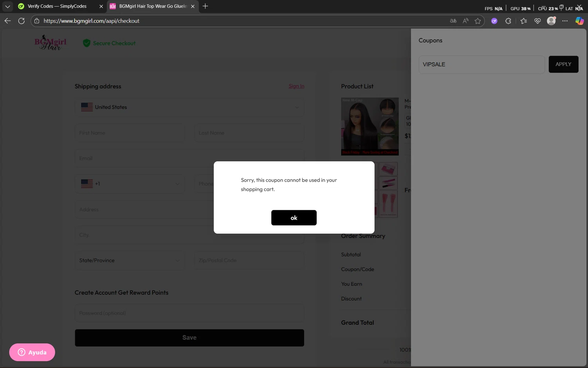Open the browser settings and more menu
The width and height of the screenshot is (588, 368).
pyautogui.click(x=565, y=21)
